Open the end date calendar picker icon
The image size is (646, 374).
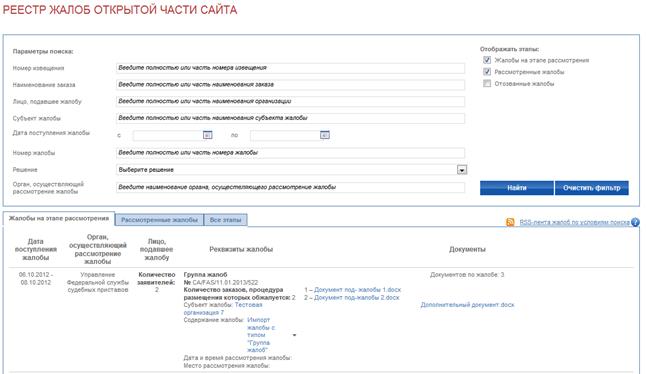click(x=325, y=135)
